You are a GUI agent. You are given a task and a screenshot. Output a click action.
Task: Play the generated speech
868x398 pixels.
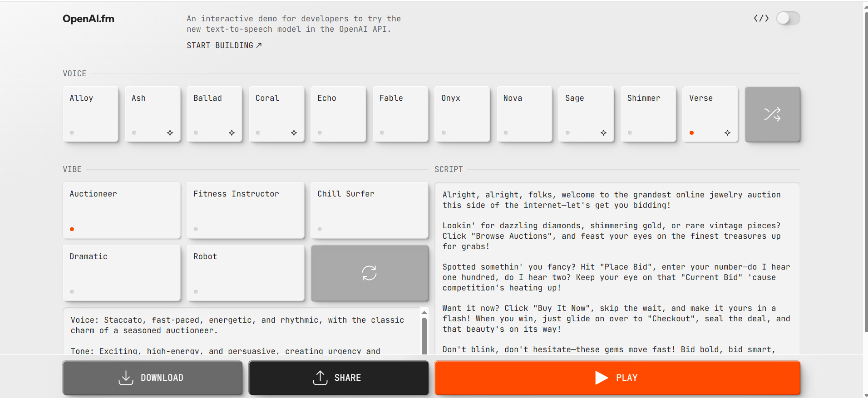click(617, 378)
